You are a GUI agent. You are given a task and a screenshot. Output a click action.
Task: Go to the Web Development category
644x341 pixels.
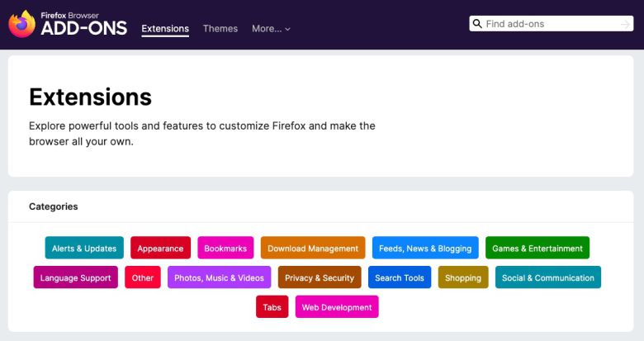(x=337, y=308)
